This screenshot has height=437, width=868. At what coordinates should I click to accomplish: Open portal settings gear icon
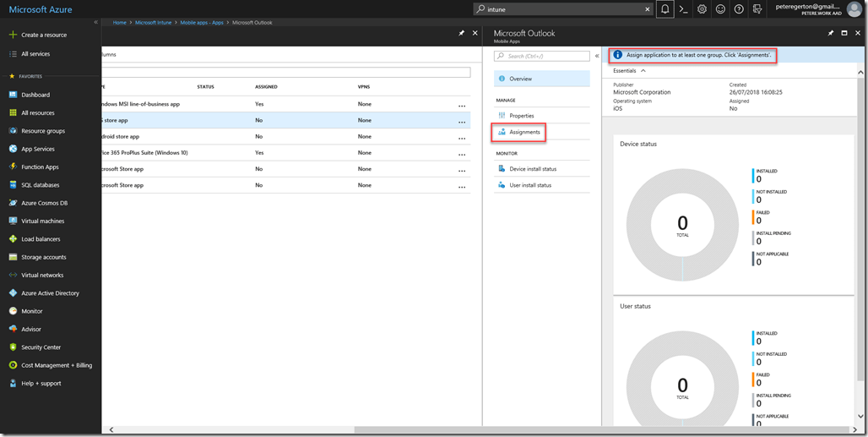pyautogui.click(x=703, y=9)
